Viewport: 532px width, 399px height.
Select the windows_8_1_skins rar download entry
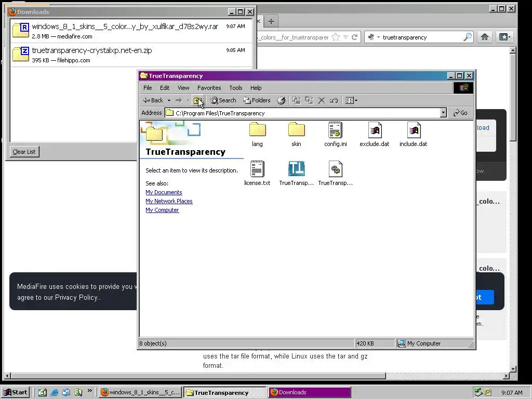pyautogui.click(x=131, y=31)
